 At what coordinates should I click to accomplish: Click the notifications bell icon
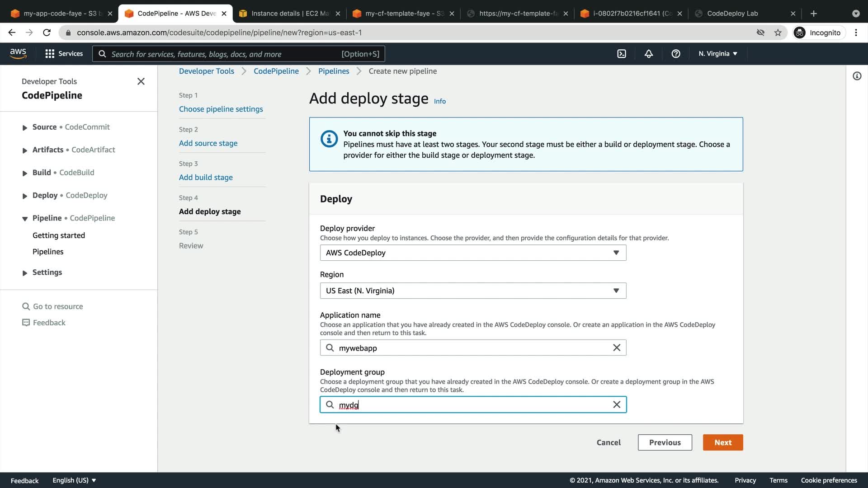pyautogui.click(x=649, y=54)
